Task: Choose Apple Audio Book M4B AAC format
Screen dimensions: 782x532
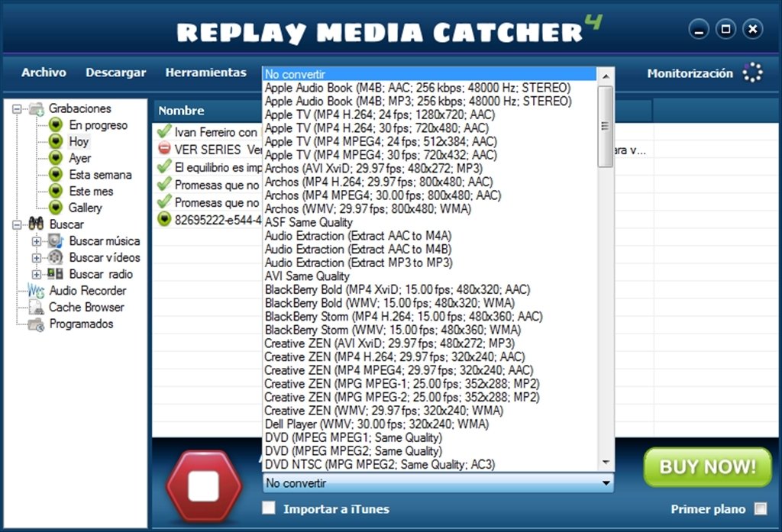Action: 430,88
